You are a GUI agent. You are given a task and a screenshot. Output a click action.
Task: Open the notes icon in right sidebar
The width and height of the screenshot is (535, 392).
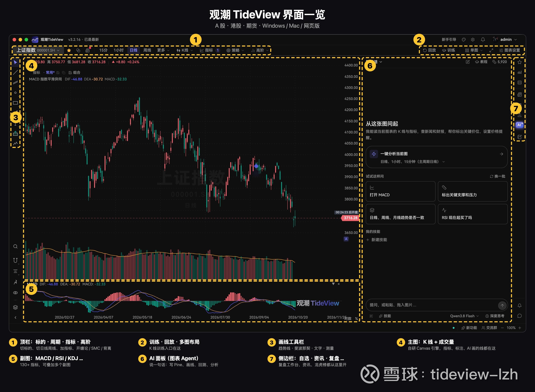520,137
